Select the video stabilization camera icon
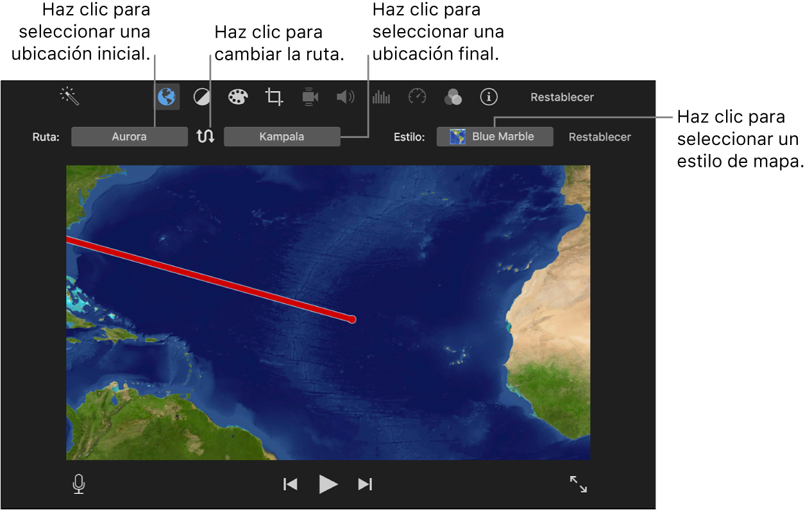This screenshot has height=510, width=812. (310, 96)
